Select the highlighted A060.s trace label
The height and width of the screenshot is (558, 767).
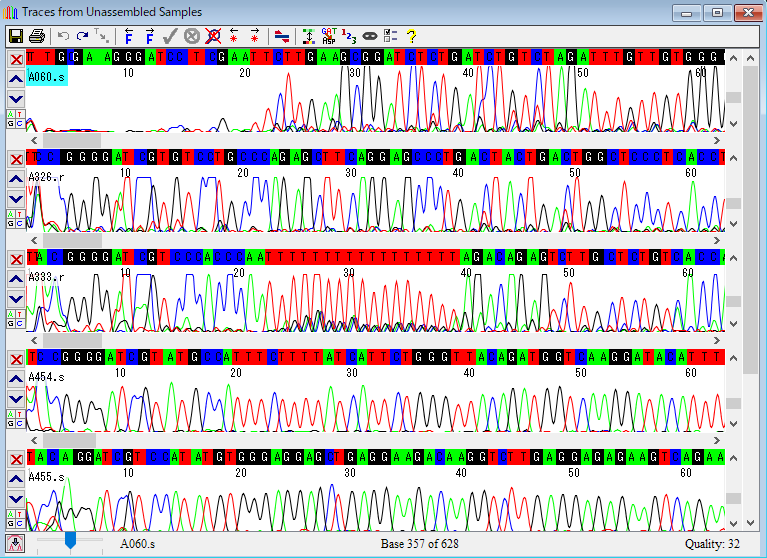pos(46,77)
